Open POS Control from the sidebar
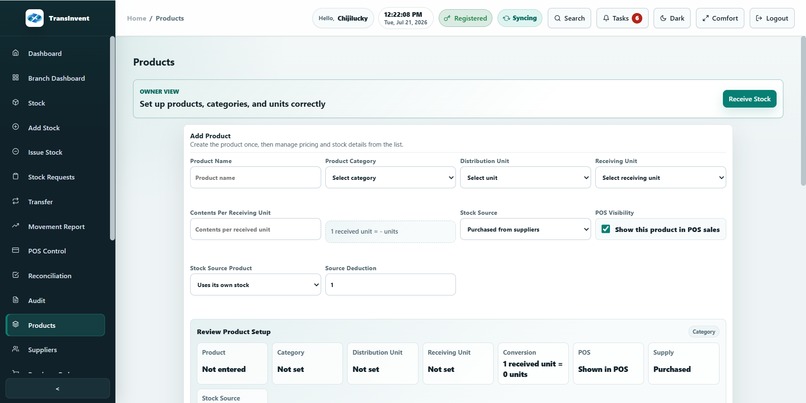The width and height of the screenshot is (806, 403). click(56, 251)
